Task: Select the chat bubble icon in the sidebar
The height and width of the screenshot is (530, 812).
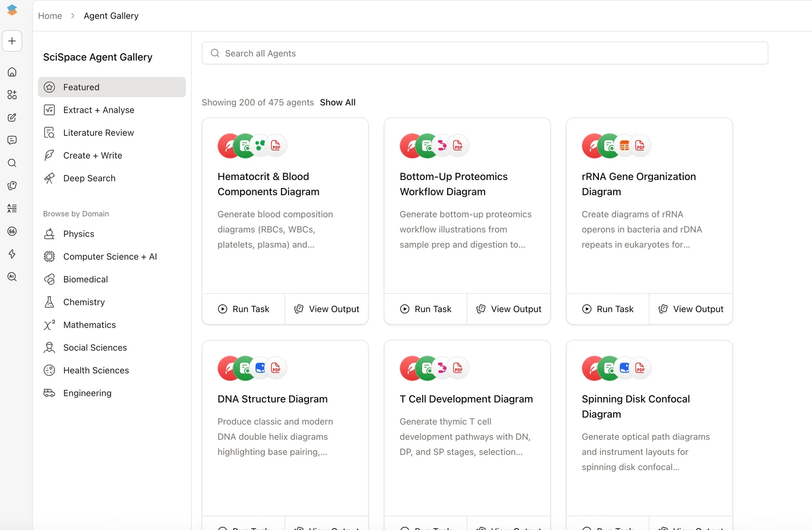Action: (x=12, y=140)
